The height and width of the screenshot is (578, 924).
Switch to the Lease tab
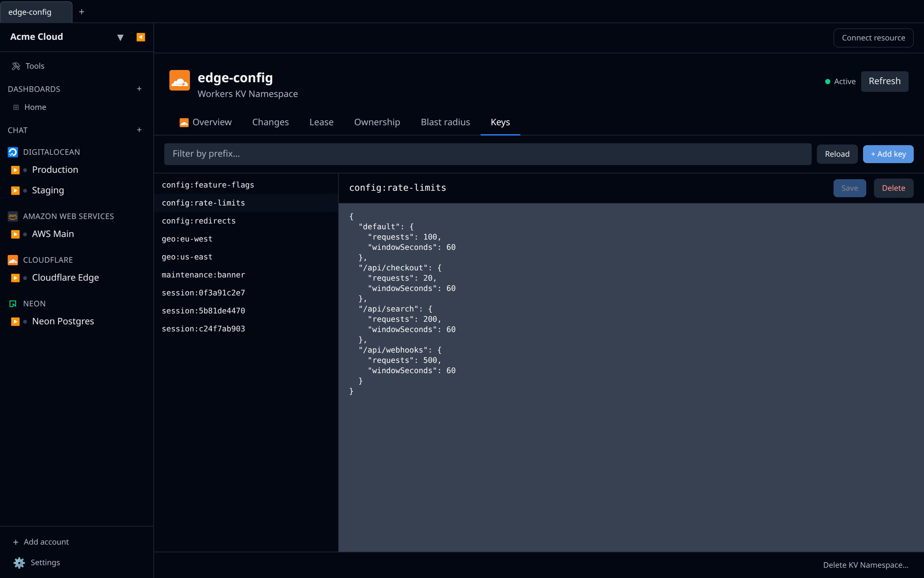coord(321,122)
